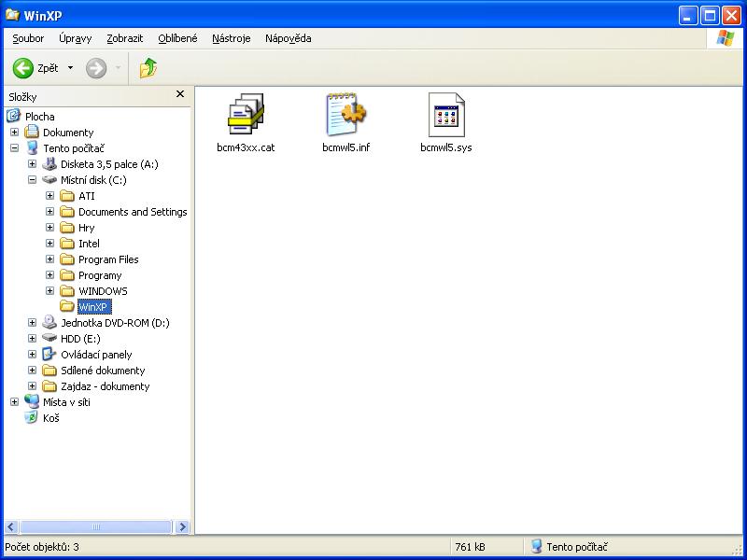Open the Nástroje menu
Screen dimensions: 747x560
[231, 38]
